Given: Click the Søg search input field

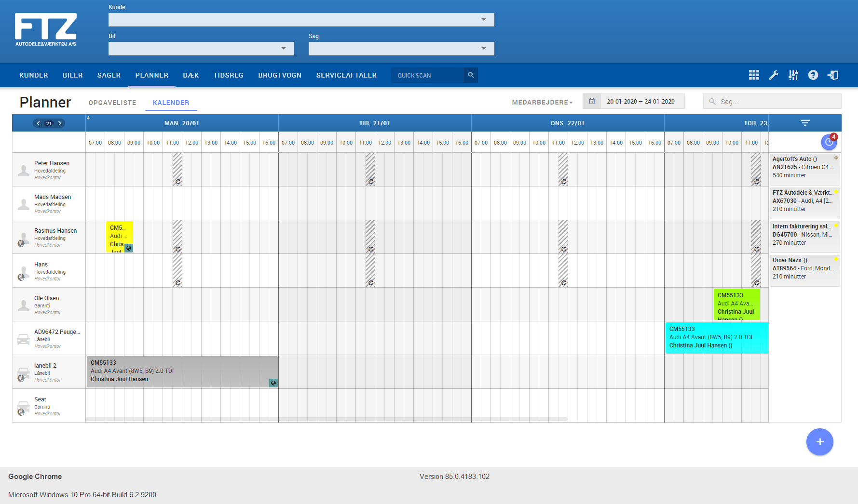Looking at the screenshot, I should (x=777, y=102).
